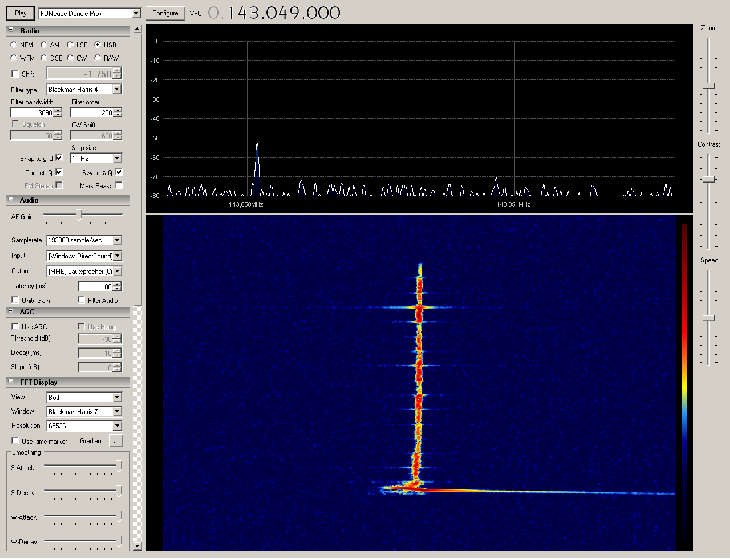Collapse the Audio panel header
The image size is (730, 559).
(x=11, y=200)
